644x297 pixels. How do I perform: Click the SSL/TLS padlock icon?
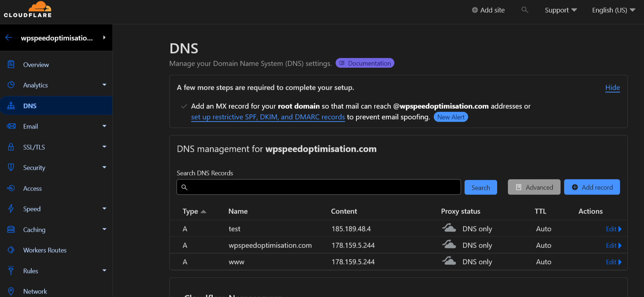coord(11,147)
